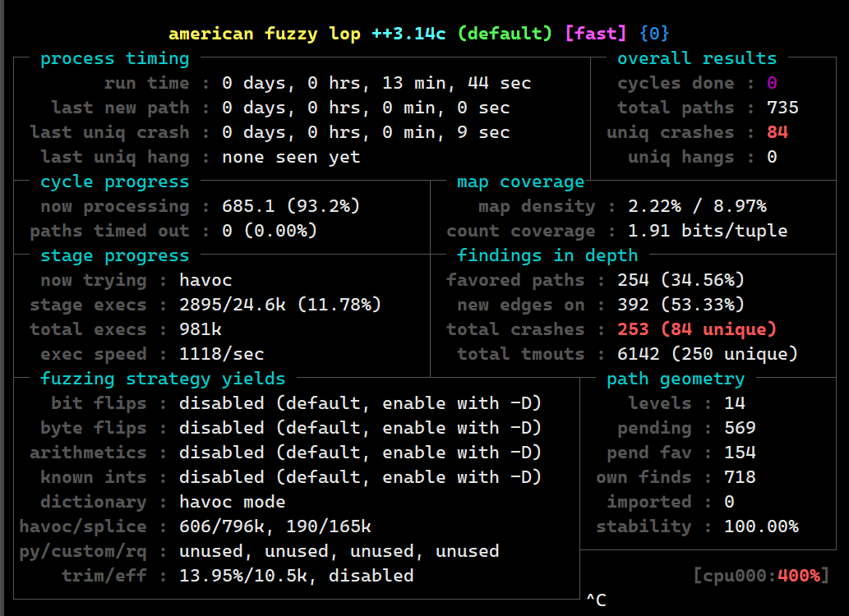This screenshot has width=849, height=616.
Task: Select trim/eff '13.95%/10.5k, disabled'
Action: (297, 576)
